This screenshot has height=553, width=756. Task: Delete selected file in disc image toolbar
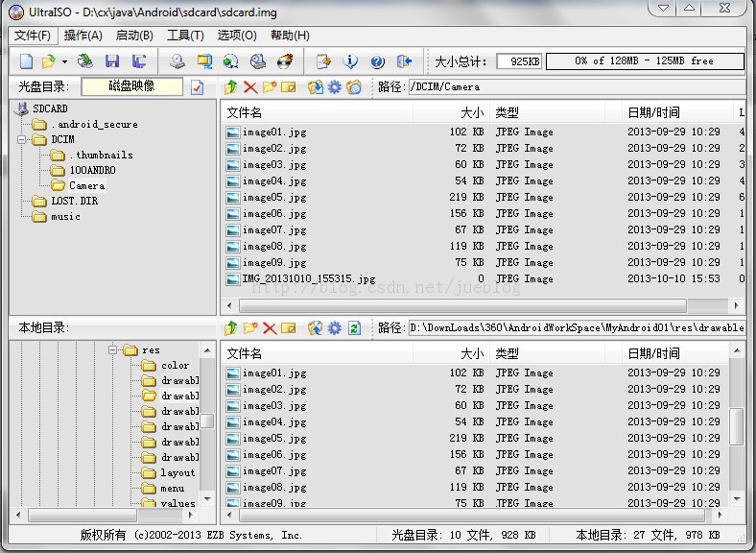[250, 86]
